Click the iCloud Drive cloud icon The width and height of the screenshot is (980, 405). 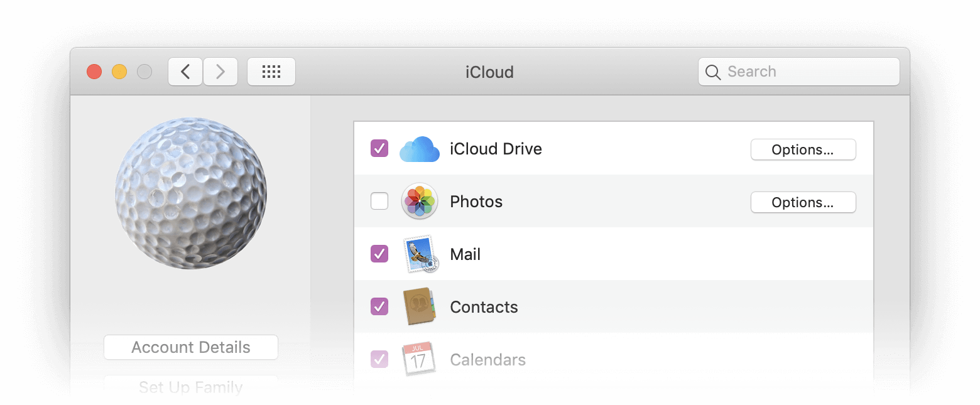(420, 149)
